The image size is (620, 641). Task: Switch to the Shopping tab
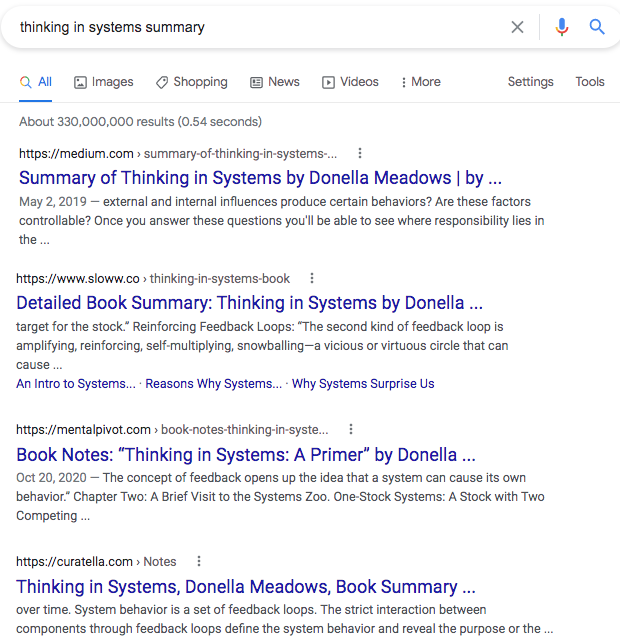[191, 82]
